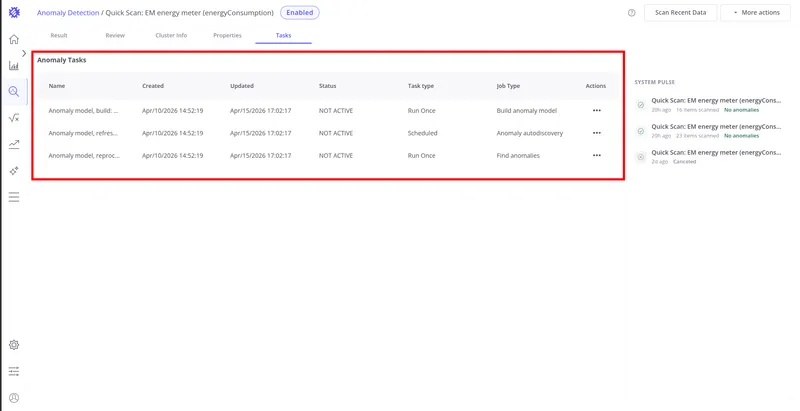The image size is (800, 411).
Task: Open actions menu for Build anomaly model row
Action: pos(597,111)
